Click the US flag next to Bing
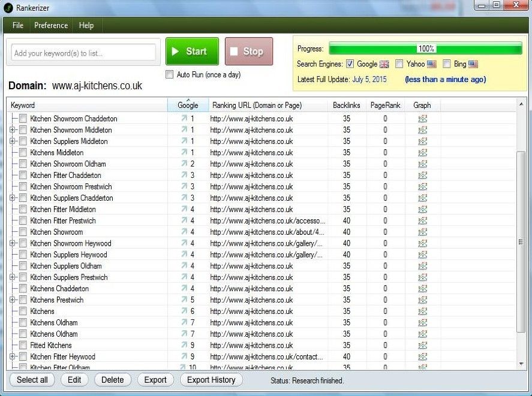 (473, 64)
